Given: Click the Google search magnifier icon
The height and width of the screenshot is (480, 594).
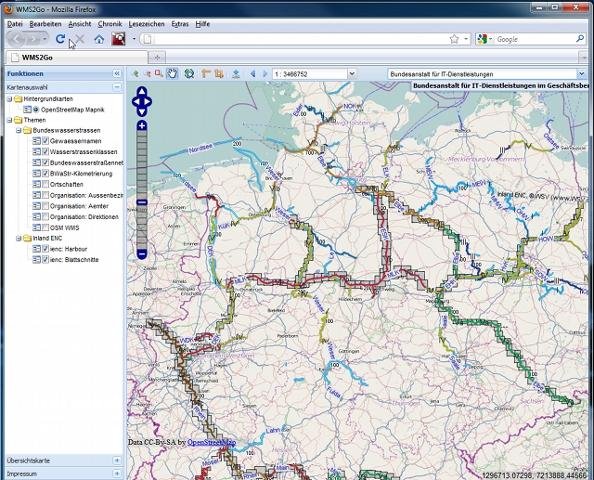Looking at the screenshot, I should [580, 39].
